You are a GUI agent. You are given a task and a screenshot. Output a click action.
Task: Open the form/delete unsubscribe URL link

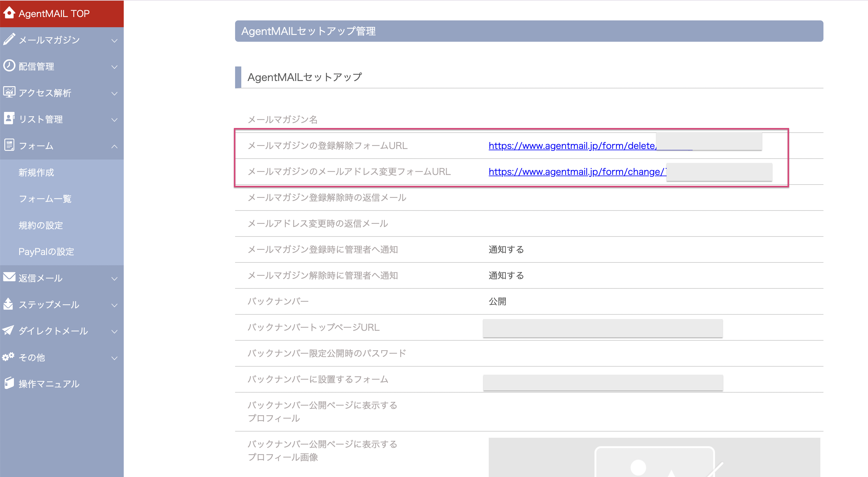point(572,146)
